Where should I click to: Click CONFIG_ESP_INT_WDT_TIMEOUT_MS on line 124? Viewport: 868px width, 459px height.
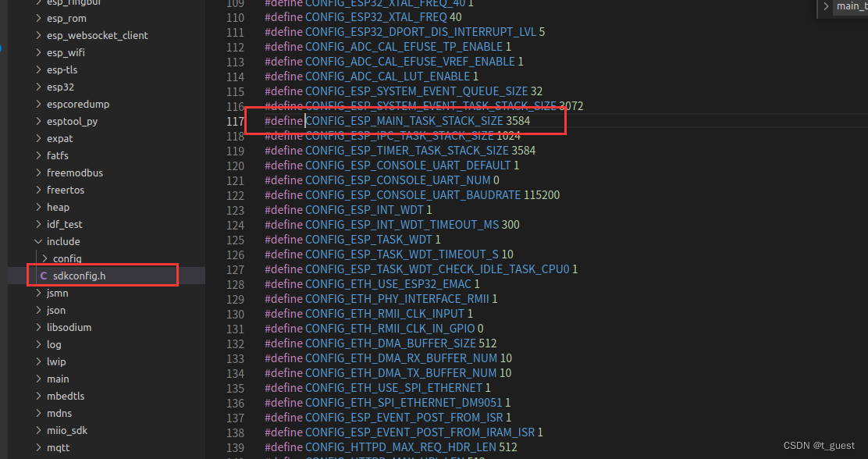pyautogui.click(x=402, y=225)
